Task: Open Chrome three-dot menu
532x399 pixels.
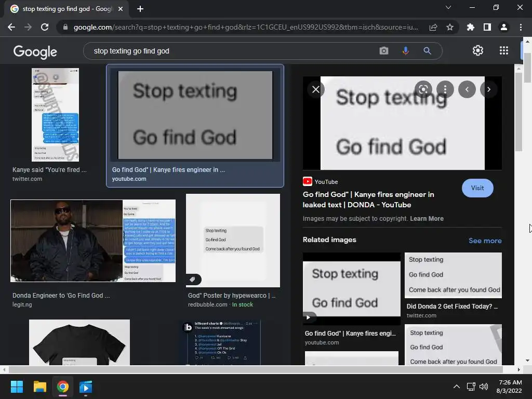Action: tap(521, 27)
